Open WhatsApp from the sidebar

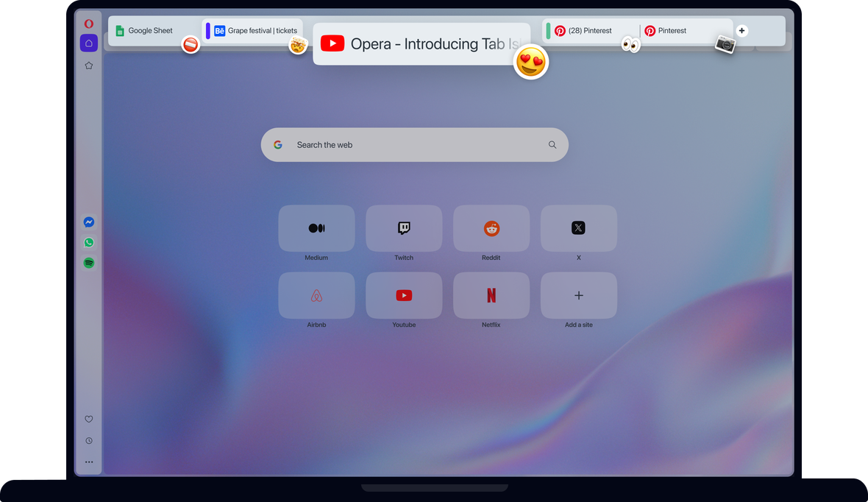point(88,242)
